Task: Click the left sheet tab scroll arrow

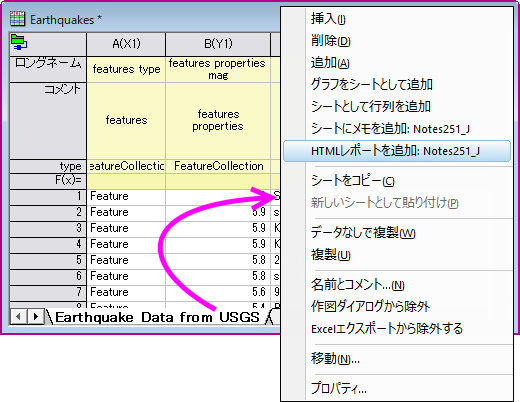Action: pos(19,316)
